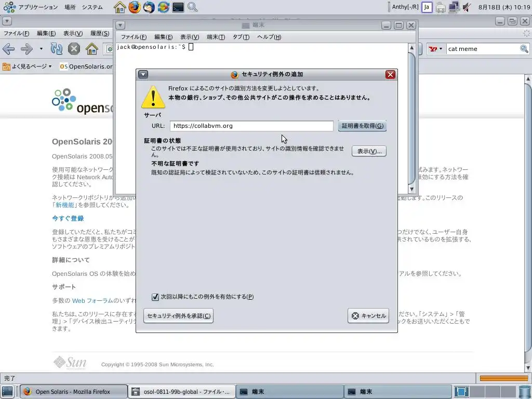This screenshot has height=399, width=532.
Task: Click terminal scrollbar down arrow
Action: pyautogui.click(x=411, y=190)
